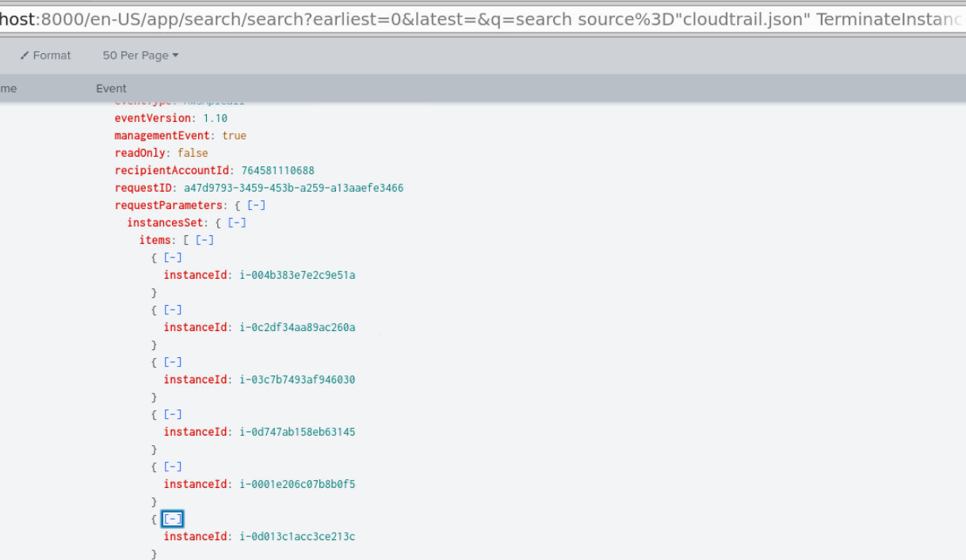Collapse the items array
Image resolution: width=966 pixels, height=560 pixels.
click(x=204, y=240)
